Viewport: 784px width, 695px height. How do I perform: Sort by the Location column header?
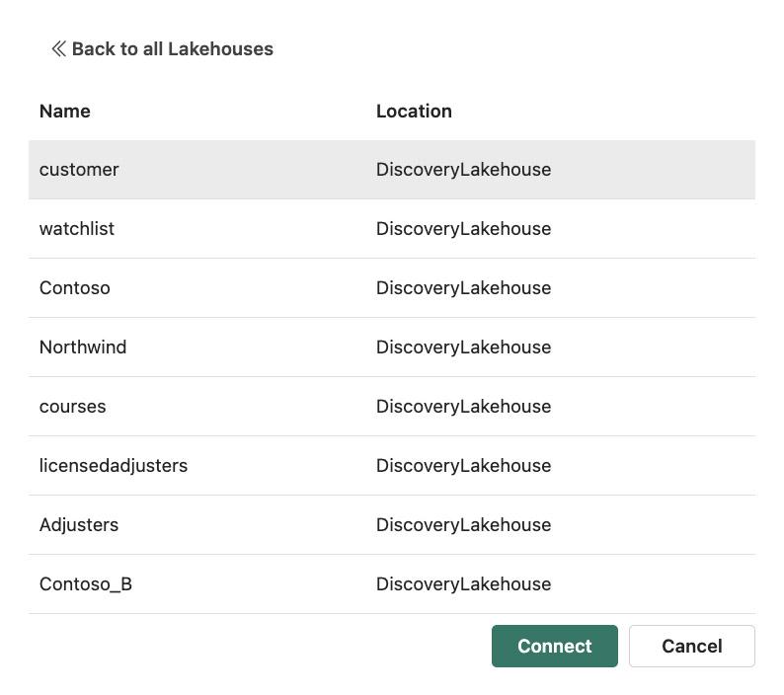tap(414, 111)
